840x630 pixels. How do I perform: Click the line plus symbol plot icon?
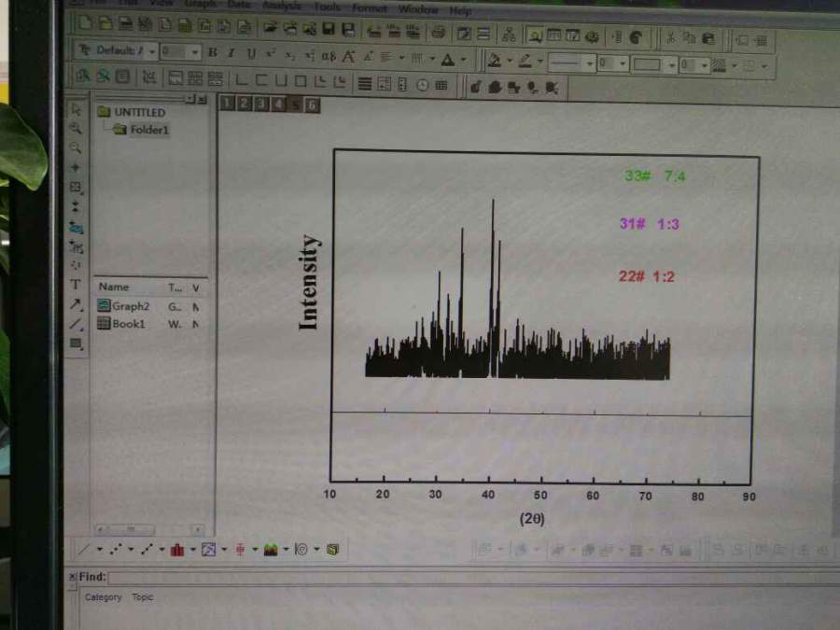[x=147, y=549]
